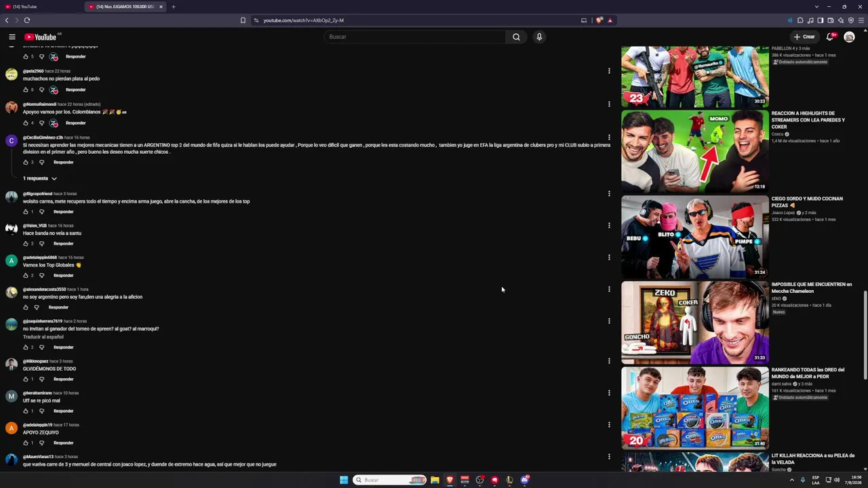This screenshot has height=488, width=868.
Task: Show hidden system tray icons
Action: (x=791, y=480)
